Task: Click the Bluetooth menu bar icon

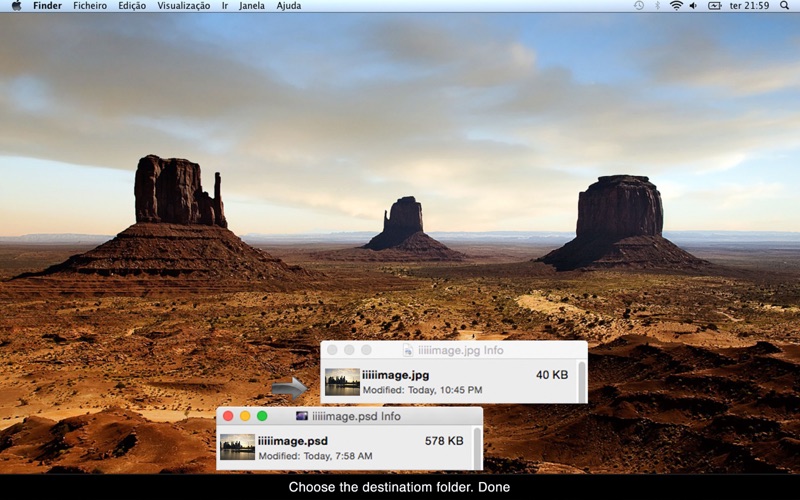Action: tap(657, 6)
